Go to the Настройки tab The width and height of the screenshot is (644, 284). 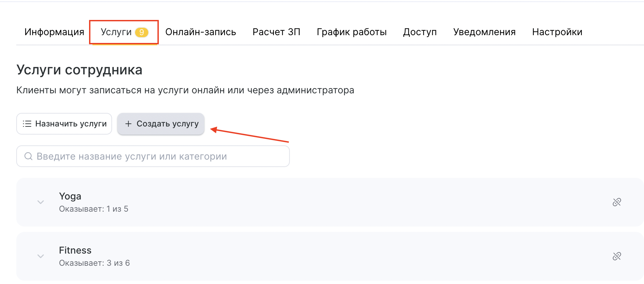[x=557, y=32]
